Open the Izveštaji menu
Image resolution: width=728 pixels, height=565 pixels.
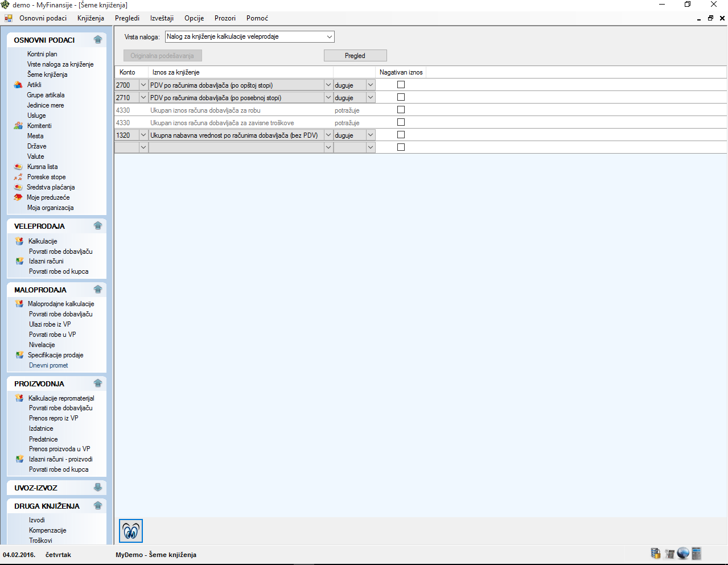click(162, 18)
